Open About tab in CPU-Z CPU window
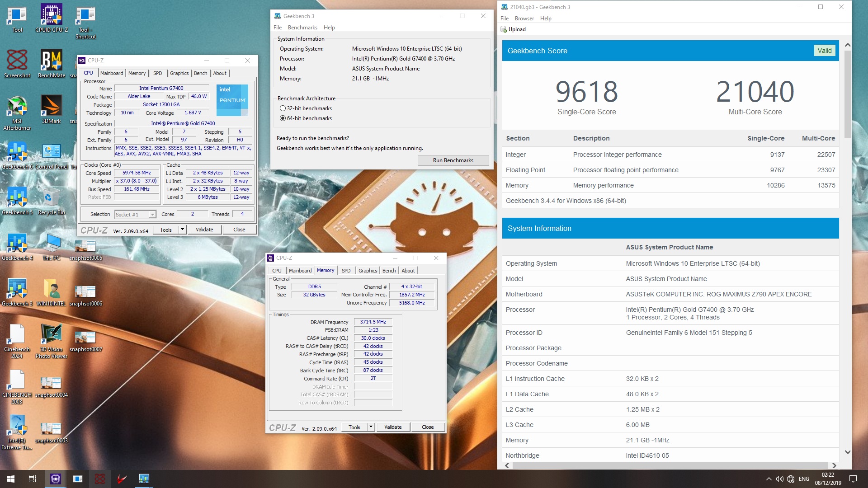The image size is (868, 488). (220, 73)
